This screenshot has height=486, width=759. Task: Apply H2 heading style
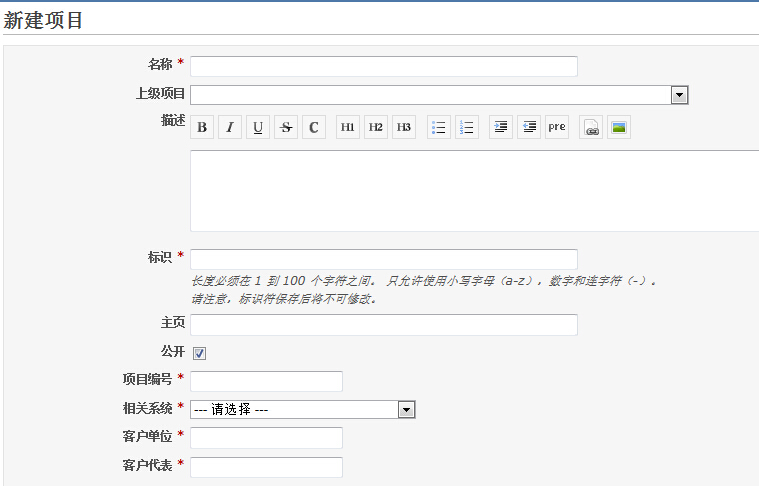pos(376,128)
